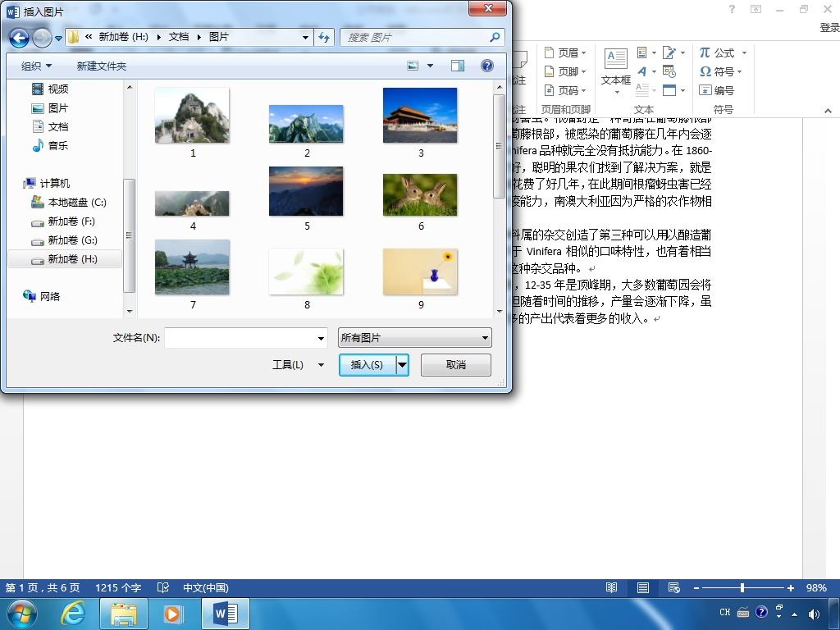Image resolution: width=840 pixels, height=630 pixels.
Task: Click 新加卷 (H:) in address path
Action: point(123,37)
